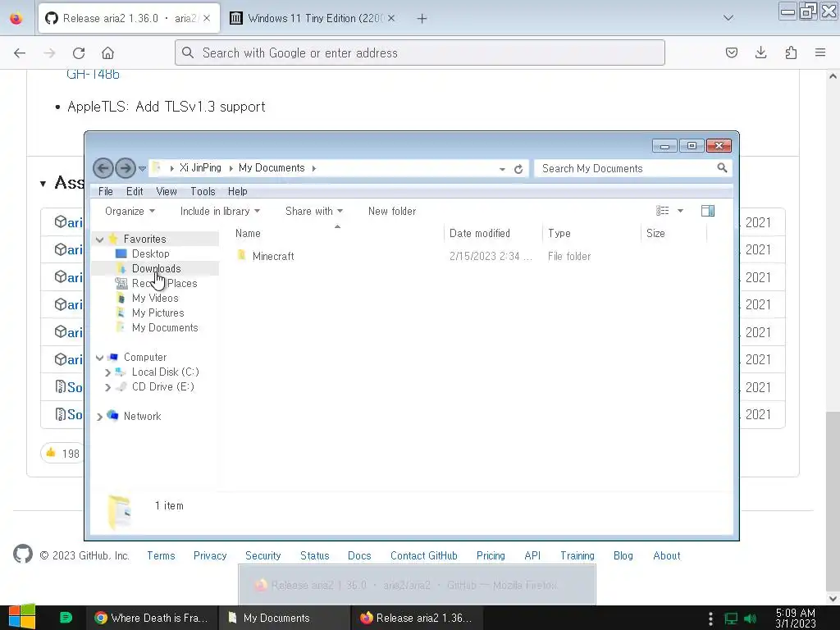
Task: Click the green taskbar app icon
Action: 66,618
